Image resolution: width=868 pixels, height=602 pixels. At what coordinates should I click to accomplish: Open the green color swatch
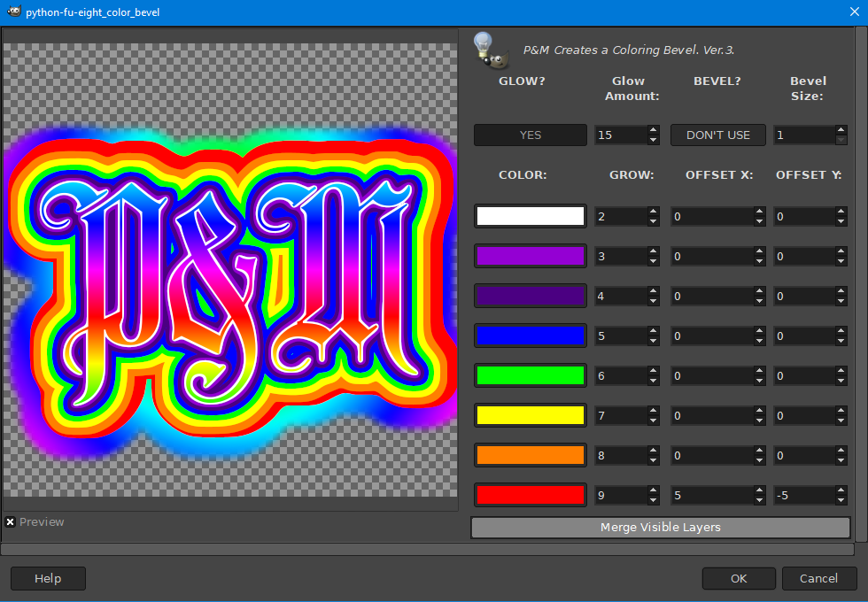coord(531,375)
